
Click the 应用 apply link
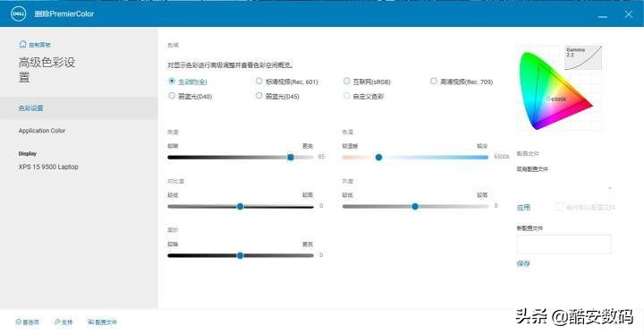coord(523,208)
